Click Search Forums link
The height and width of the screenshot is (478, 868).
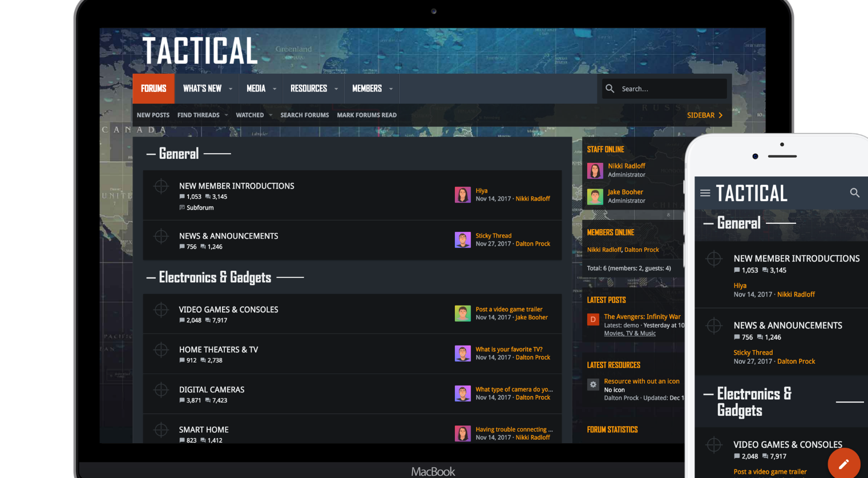(x=305, y=115)
